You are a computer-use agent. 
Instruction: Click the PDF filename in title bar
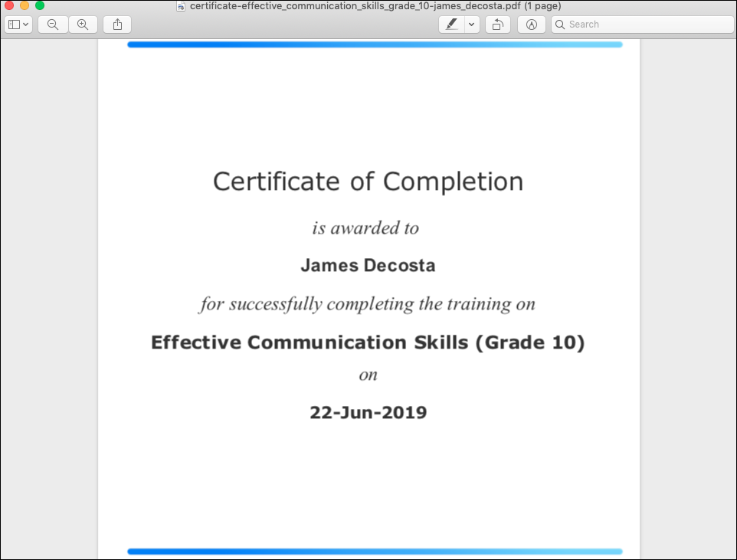pyautogui.click(x=375, y=6)
